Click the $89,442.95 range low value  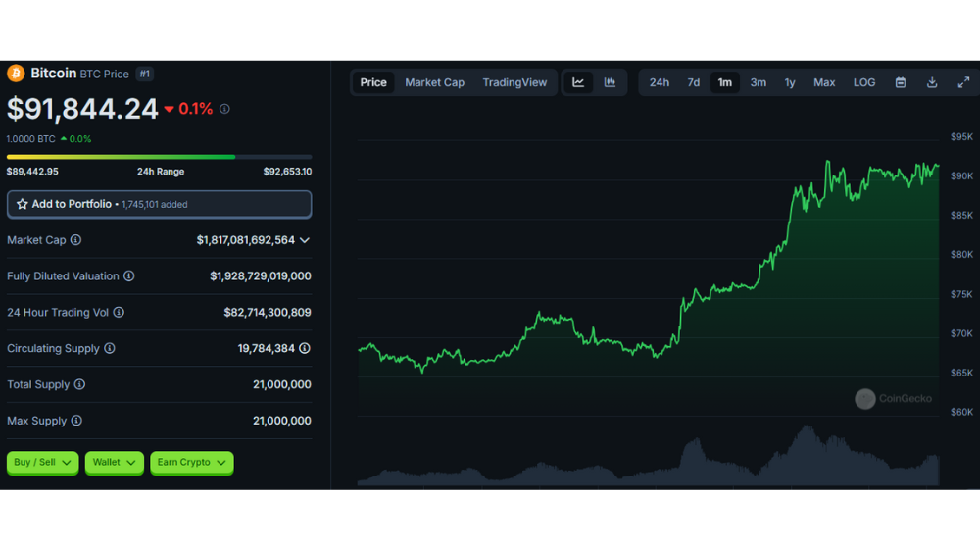click(32, 172)
